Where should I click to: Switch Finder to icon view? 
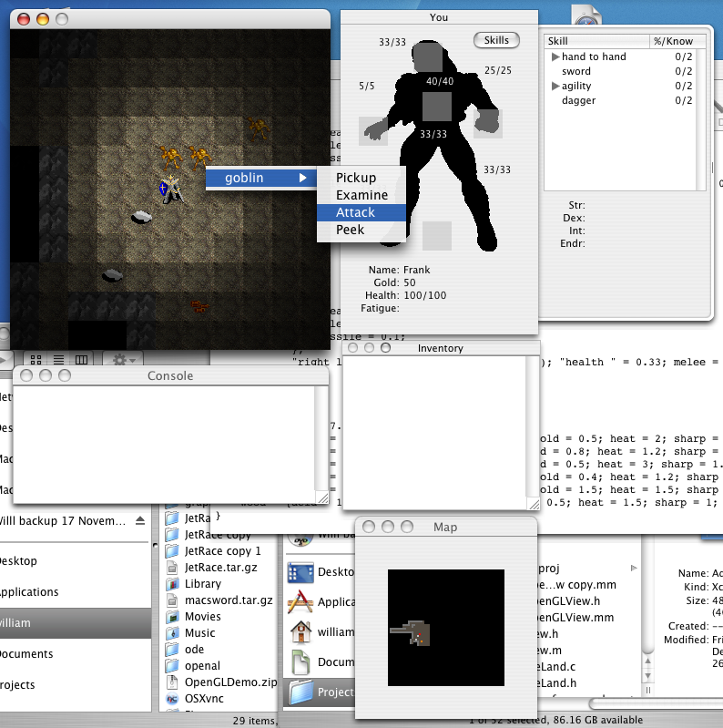(36, 360)
